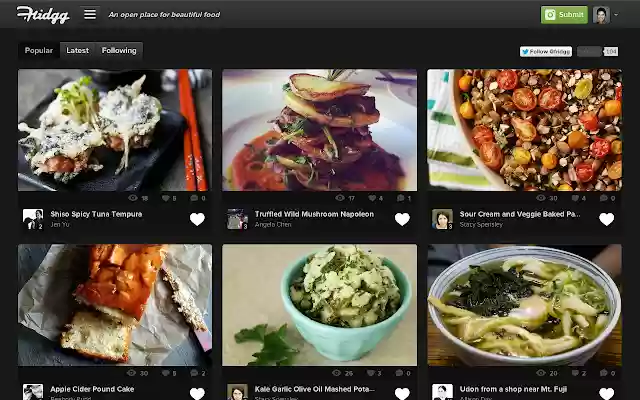Image resolution: width=640 pixels, height=400 pixels.
Task: Click the comments bubble icon on Apple Cider Pound Cake
Action: [x=194, y=373]
